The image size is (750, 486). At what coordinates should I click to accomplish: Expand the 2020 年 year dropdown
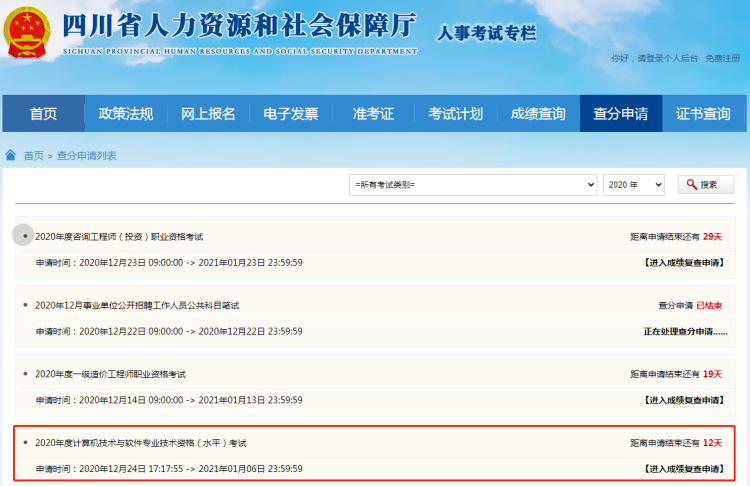click(633, 185)
